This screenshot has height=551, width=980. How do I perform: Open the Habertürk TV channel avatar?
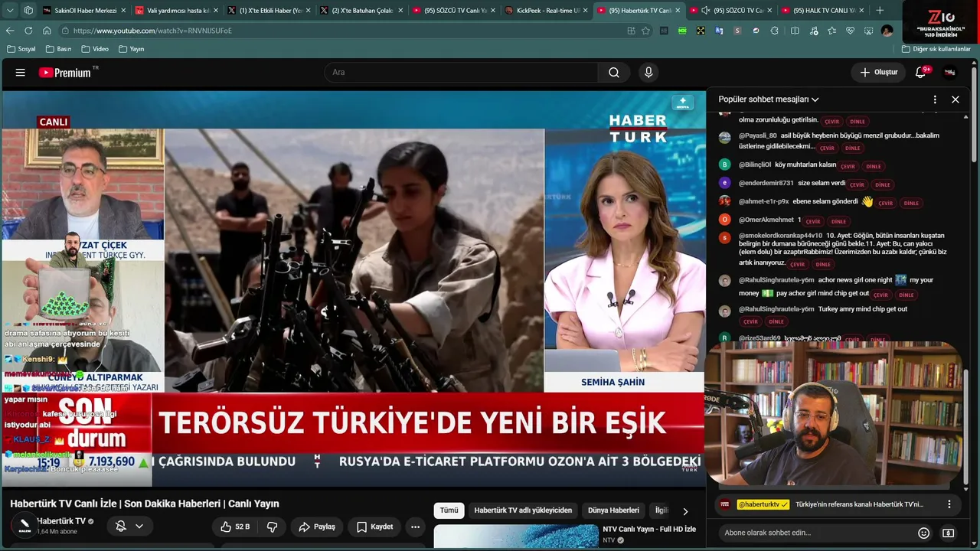coord(24,526)
